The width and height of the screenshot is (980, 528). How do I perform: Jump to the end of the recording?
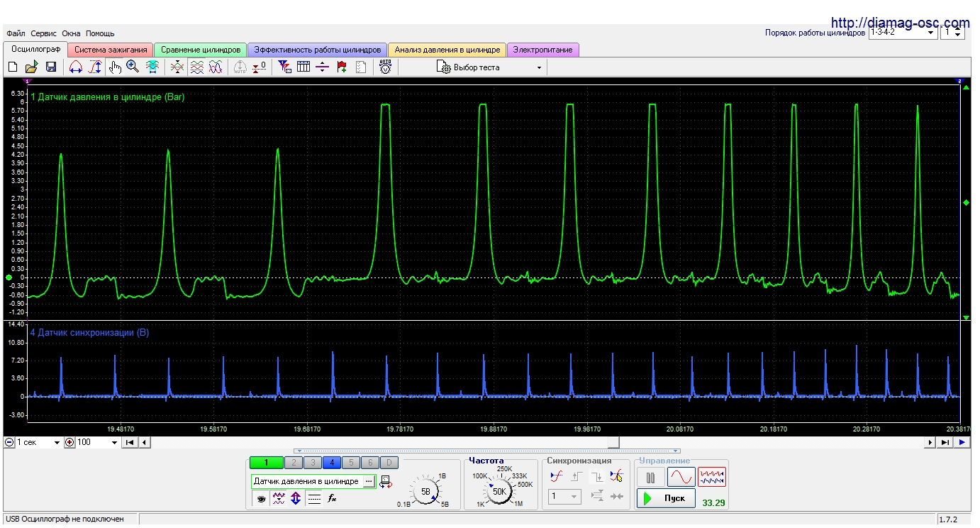[x=945, y=442]
